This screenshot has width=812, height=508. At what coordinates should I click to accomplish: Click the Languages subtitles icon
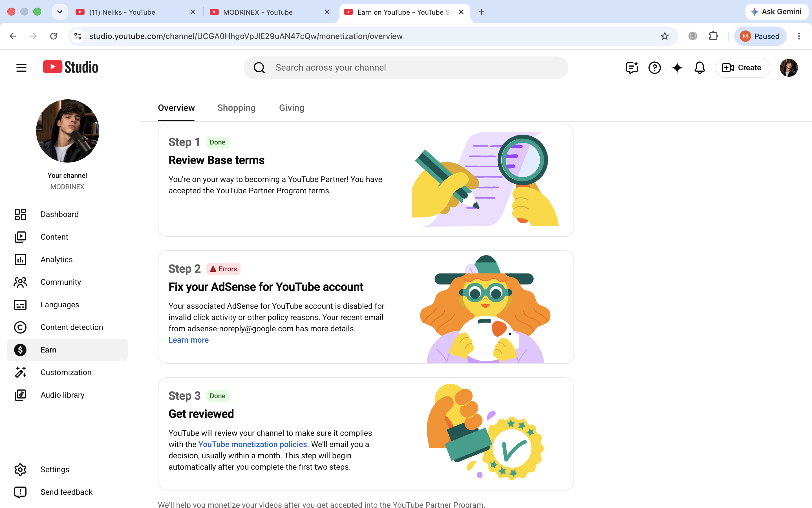20,305
